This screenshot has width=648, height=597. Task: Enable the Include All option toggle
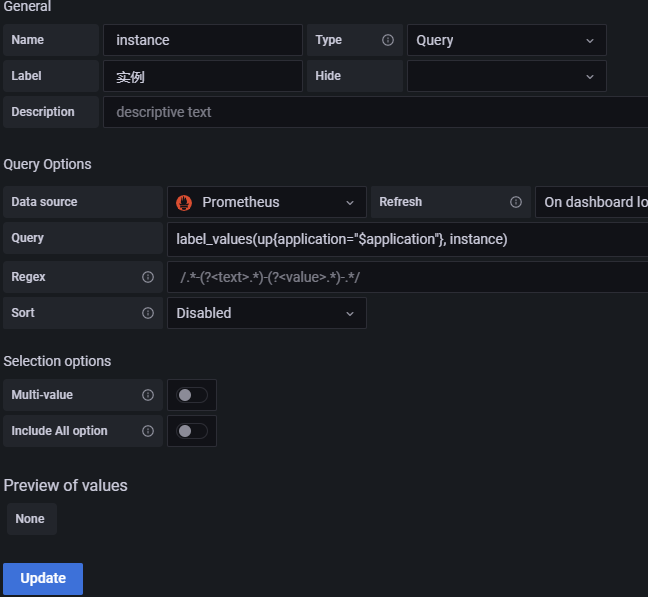click(x=192, y=431)
